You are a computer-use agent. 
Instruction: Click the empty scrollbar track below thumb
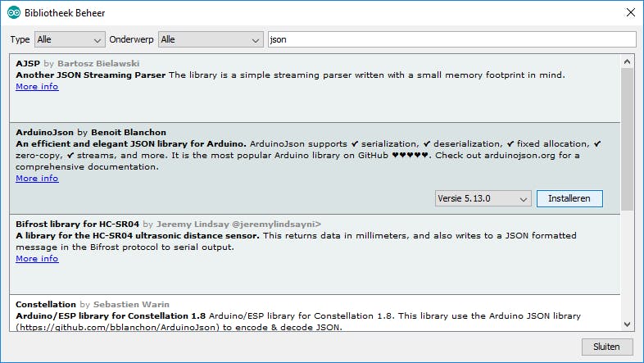coord(628,262)
